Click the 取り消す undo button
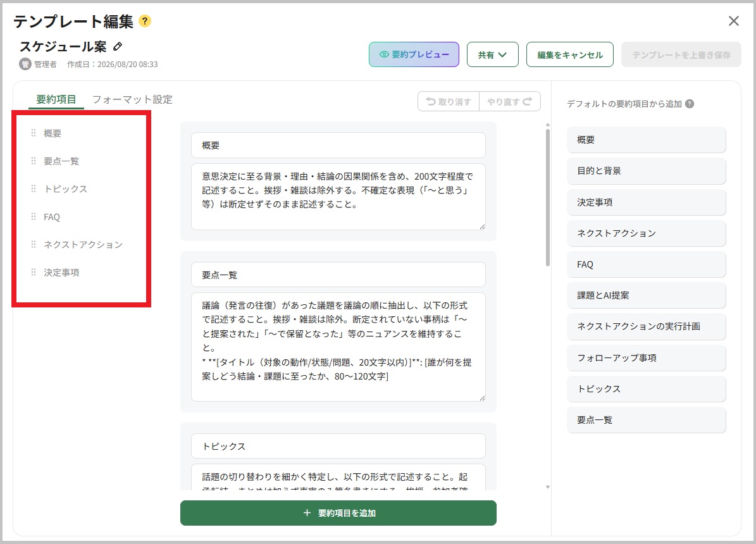The height and width of the screenshot is (544, 756). tap(449, 101)
